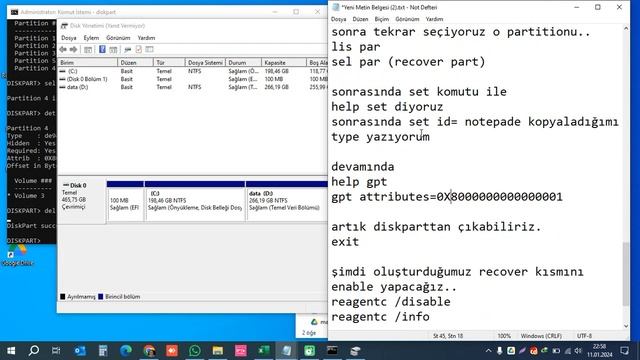Click 'UTF-8' in Notepad status bar
This screenshot has width=640, height=360.
pyautogui.click(x=584, y=336)
